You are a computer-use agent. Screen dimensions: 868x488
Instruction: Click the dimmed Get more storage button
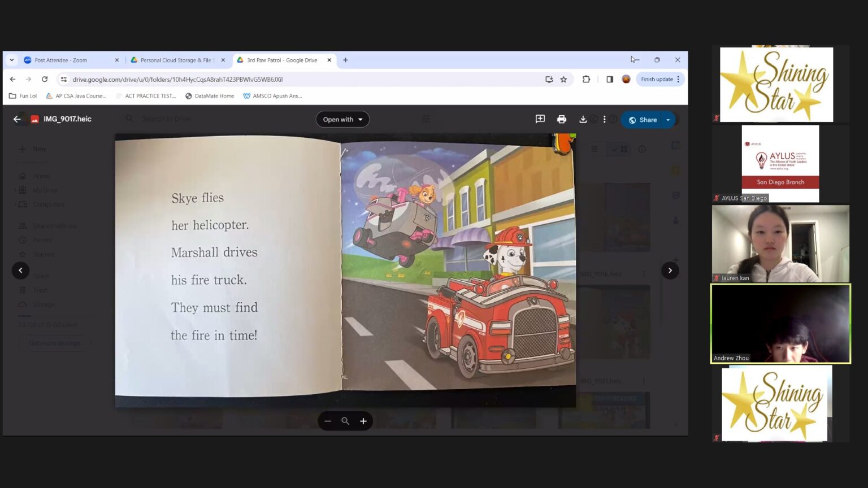(x=54, y=343)
